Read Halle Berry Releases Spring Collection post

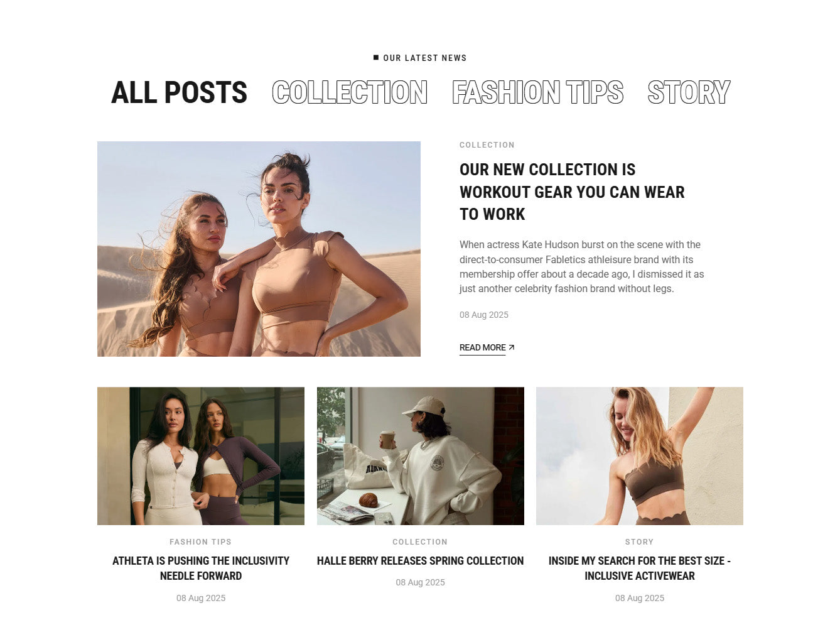421,561
